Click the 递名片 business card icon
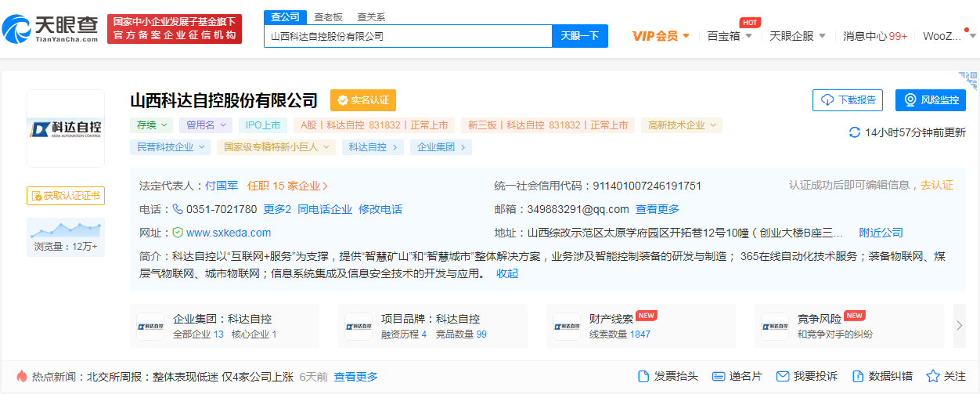The width and height of the screenshot is (980, 394). pyautogui.click(x=719, y=376)
